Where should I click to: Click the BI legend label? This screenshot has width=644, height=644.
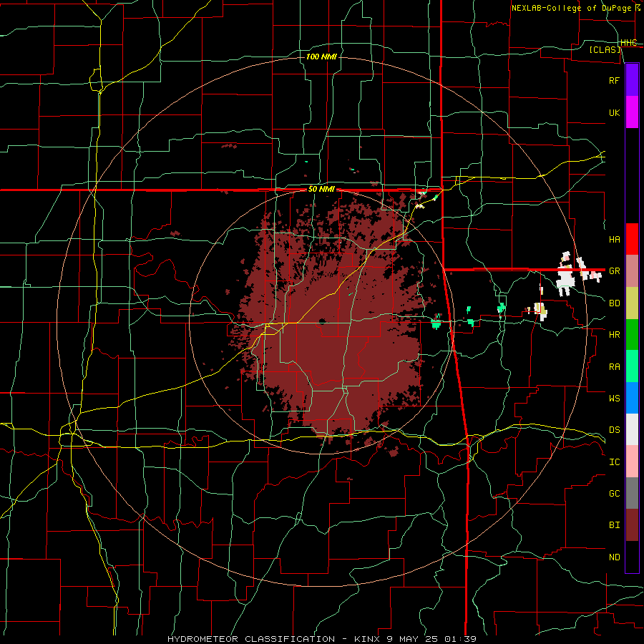[615, 525]
